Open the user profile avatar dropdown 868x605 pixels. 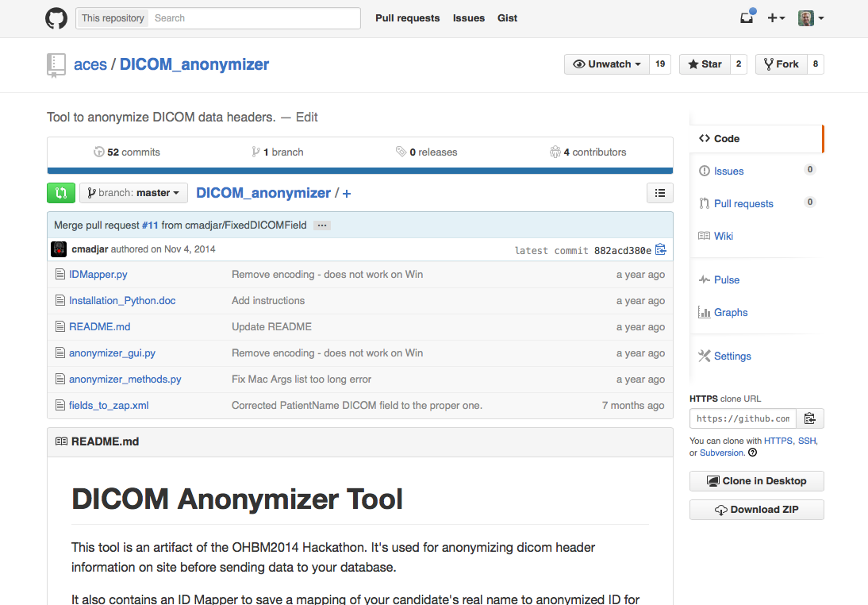(x=811, y=18)
